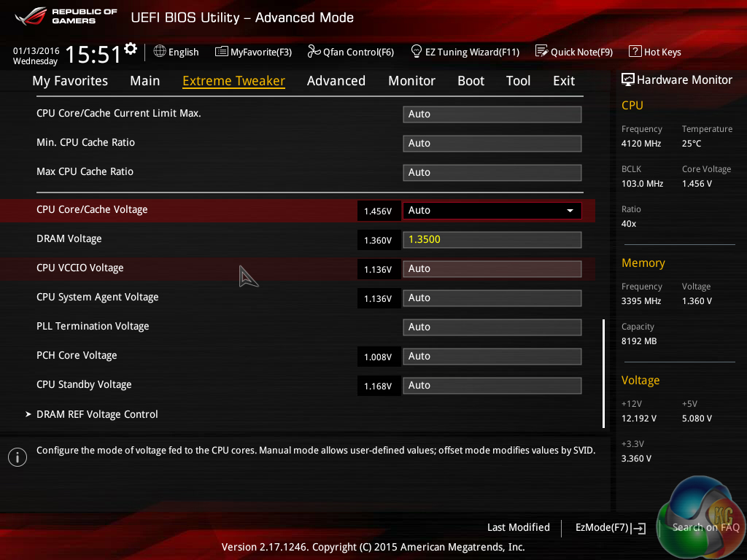Click the Hardware Monitor screen icon
Screen dimensions: 747x560
pyautogui.click(x=628, y=79)
